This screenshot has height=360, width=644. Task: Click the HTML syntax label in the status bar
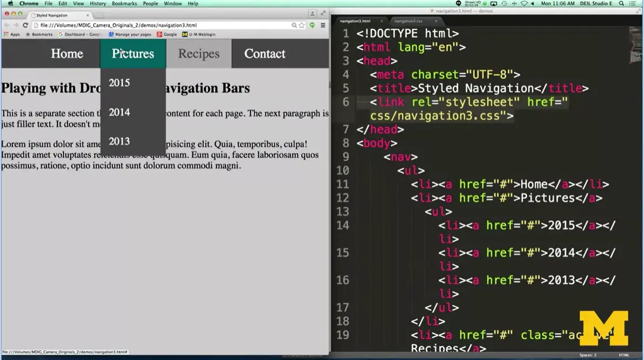(624, 355)
